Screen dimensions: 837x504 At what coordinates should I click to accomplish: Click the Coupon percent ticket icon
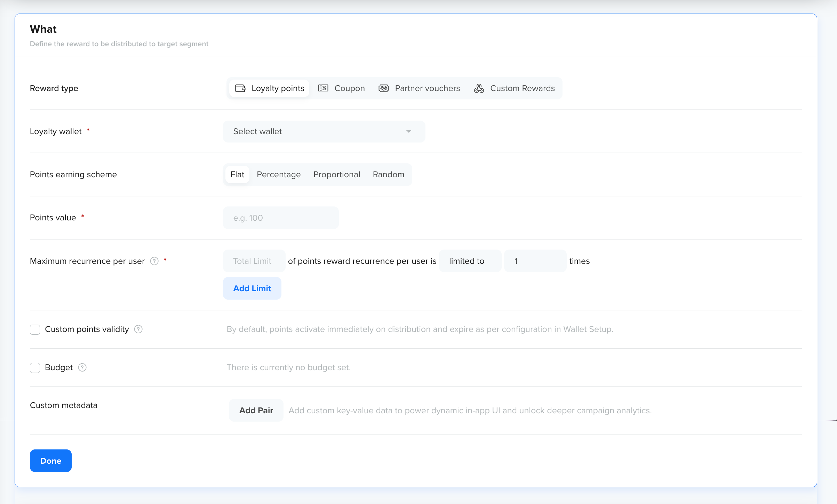pos(323,88)
